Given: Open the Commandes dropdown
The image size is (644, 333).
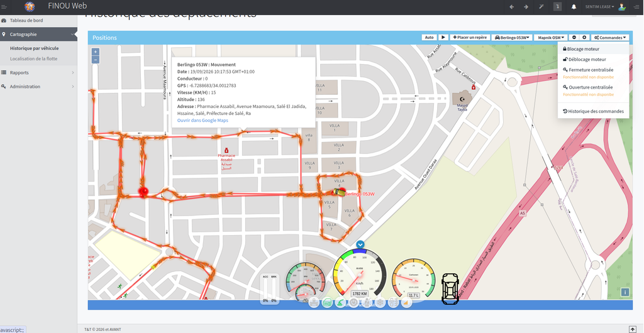Looking at the screenshot, I should (610, 37).
